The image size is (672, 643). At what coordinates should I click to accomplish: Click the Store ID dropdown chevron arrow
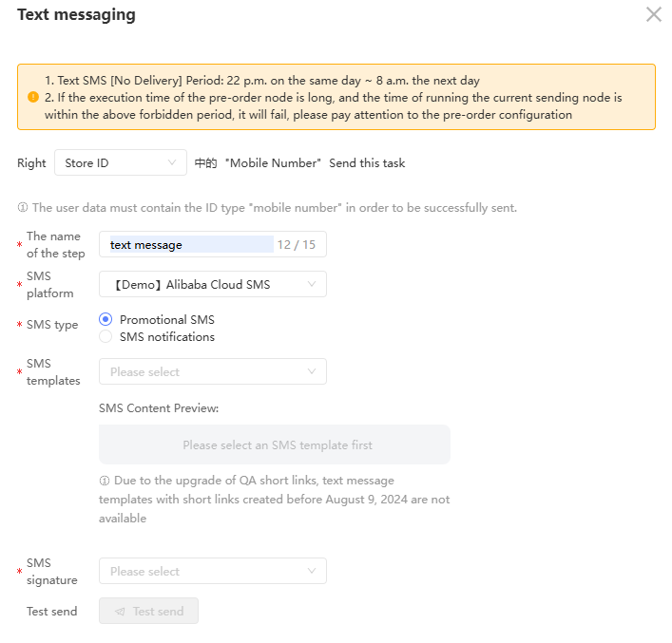[172, 163]
